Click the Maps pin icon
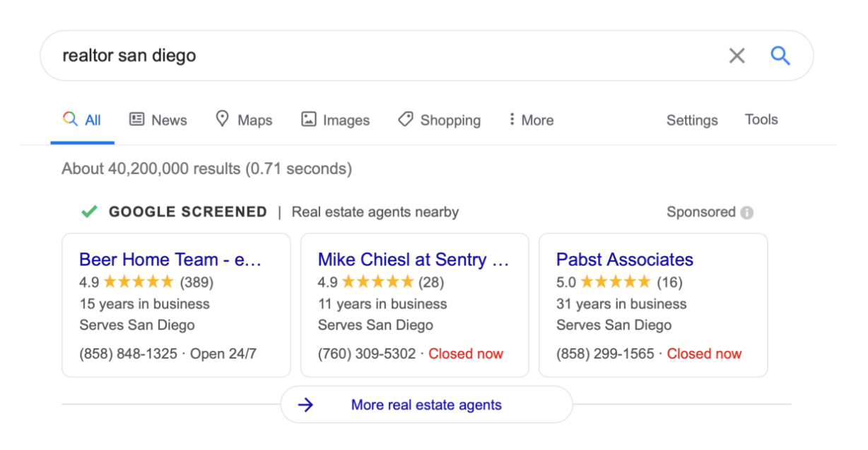This screenshot has width=868, height=450. [222, 119]
